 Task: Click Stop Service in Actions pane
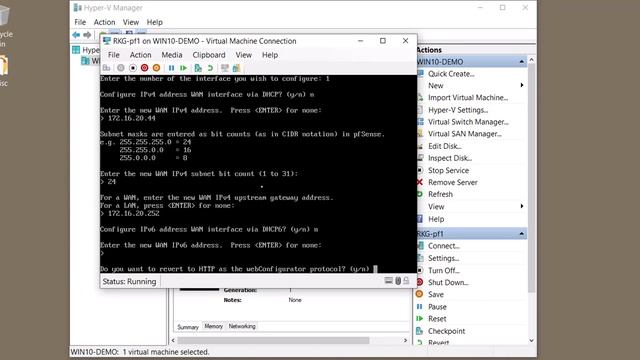[448, 170]
